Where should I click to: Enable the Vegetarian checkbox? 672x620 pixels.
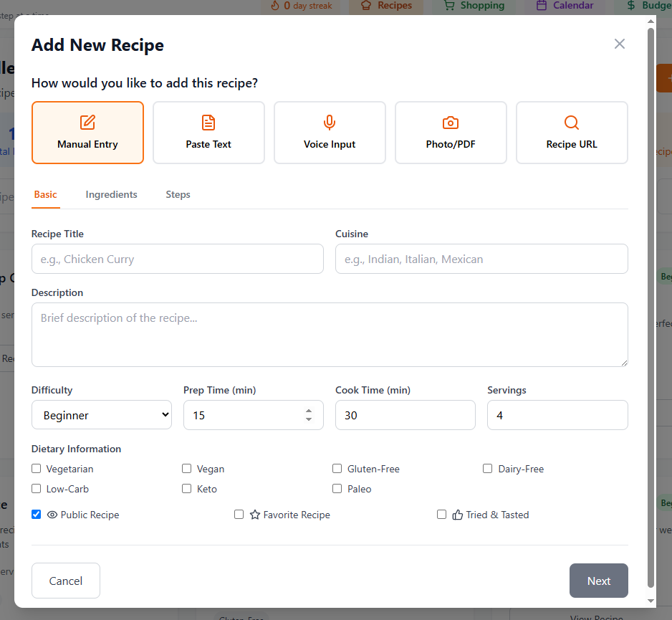pyautogui.click(x=37, y=469)
